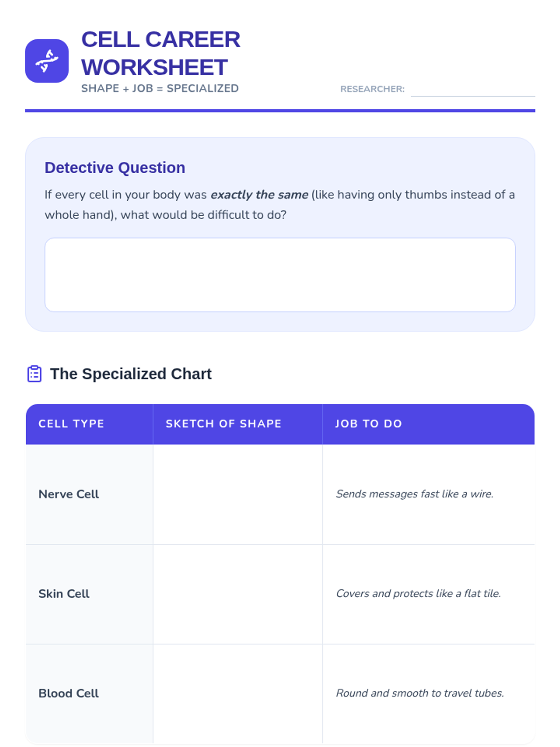Click the Skin Cell sketch area
This screenshot has width=560, height=747.
[238, 594]
